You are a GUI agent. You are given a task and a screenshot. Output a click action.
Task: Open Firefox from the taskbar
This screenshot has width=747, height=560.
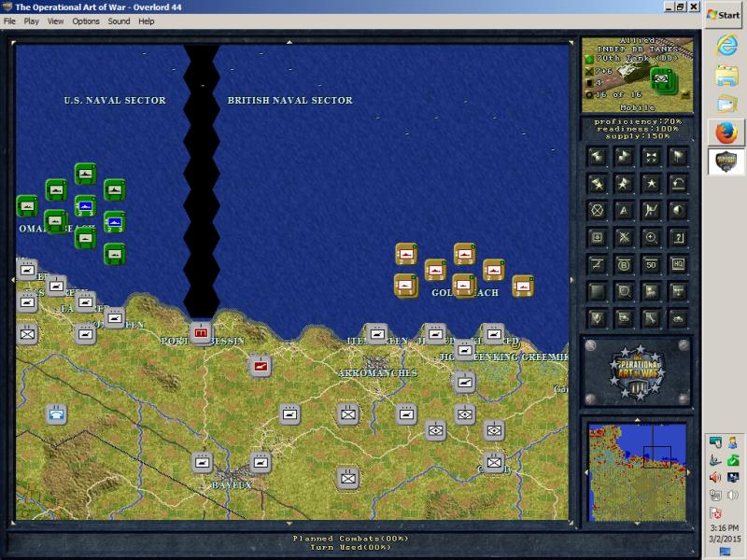click(726, 132)
